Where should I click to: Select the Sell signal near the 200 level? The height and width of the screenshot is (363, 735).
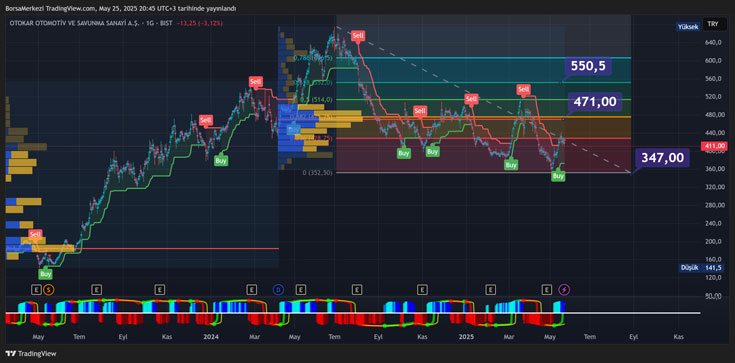[x=35, y=234]
